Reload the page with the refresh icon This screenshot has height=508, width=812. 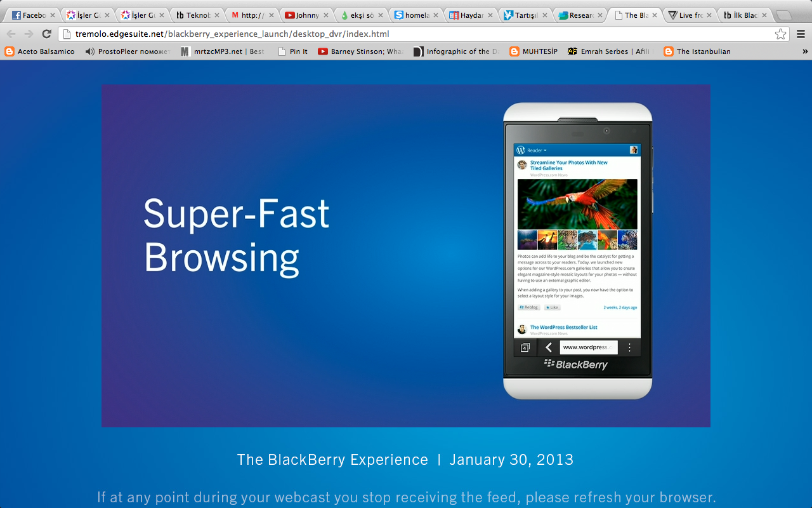coord(47,34)
